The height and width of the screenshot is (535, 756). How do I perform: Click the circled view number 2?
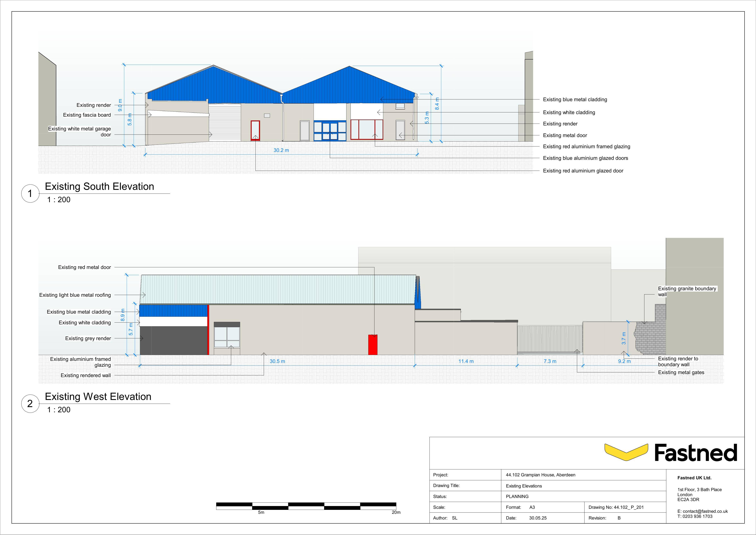pyautogui.click(x=30, y=403)
